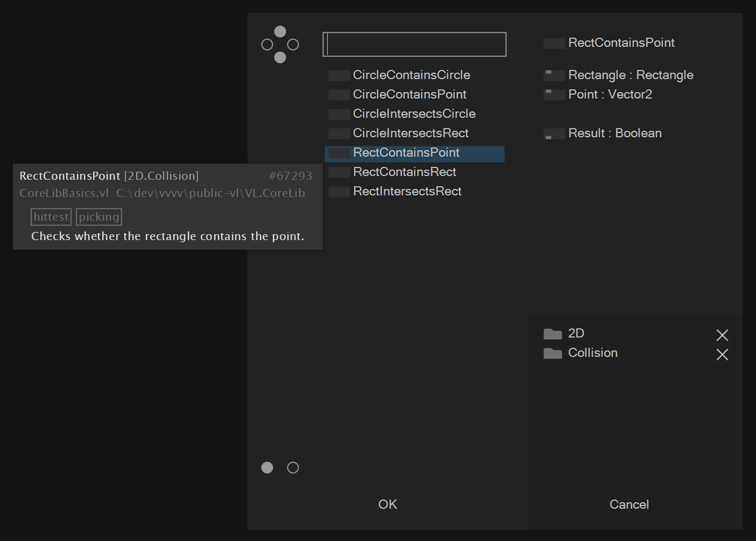Click the hittest tag in the tooltip
Image resolution: width=756 pixels, height=541 pixels.
[x=51, y=217]
